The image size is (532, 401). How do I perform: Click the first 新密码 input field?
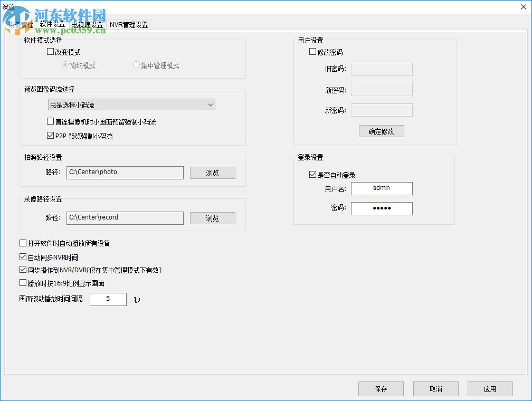382,90
